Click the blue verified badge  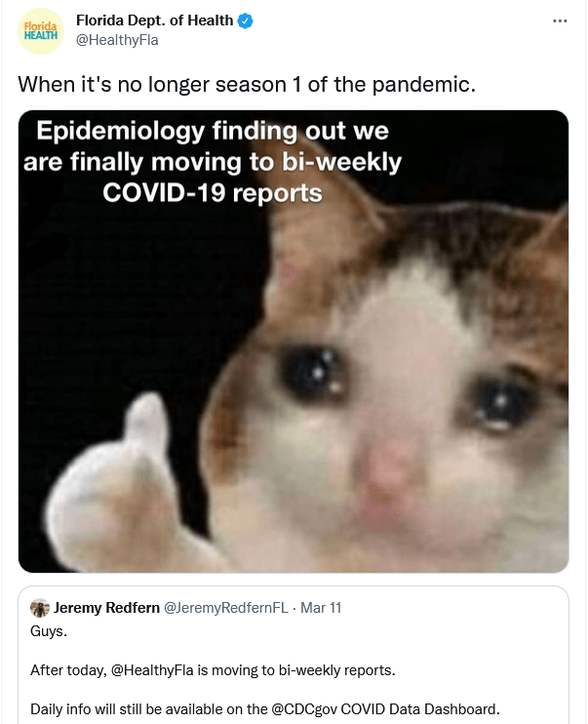pos(246,20)
